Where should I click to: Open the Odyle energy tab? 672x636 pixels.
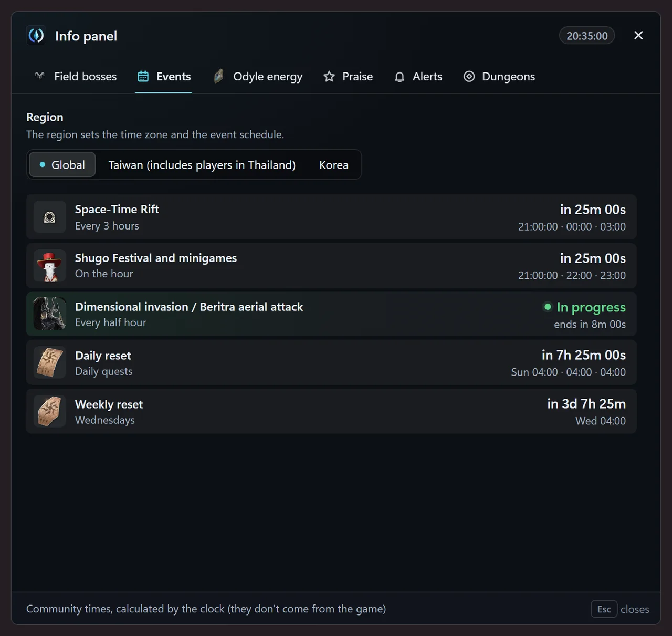coord(258,77)
